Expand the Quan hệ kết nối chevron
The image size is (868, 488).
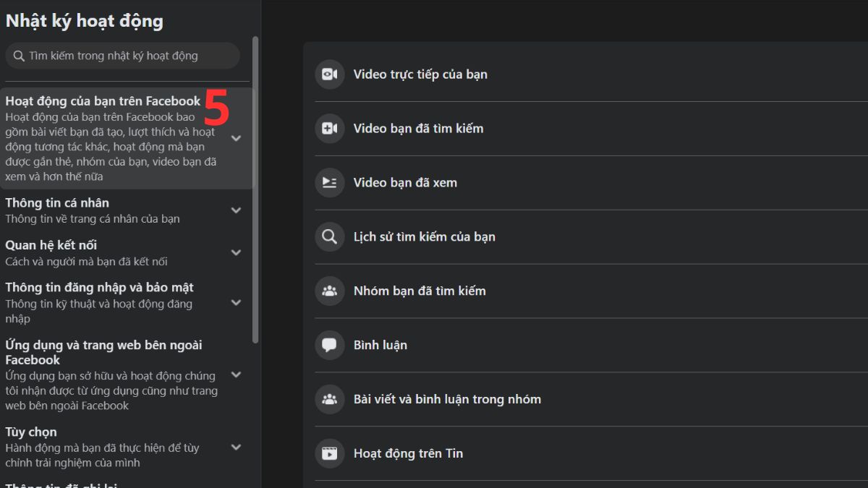click(236, 252)
